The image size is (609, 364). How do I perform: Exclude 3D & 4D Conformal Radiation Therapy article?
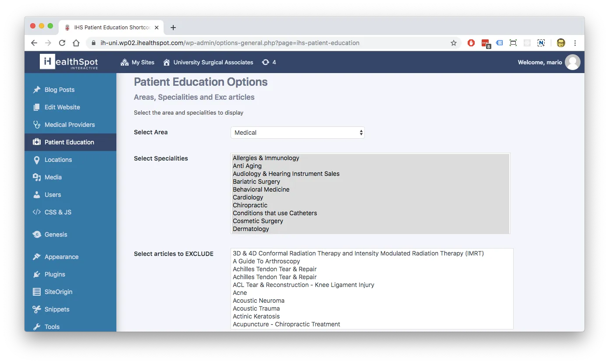(x=372, y=253)
